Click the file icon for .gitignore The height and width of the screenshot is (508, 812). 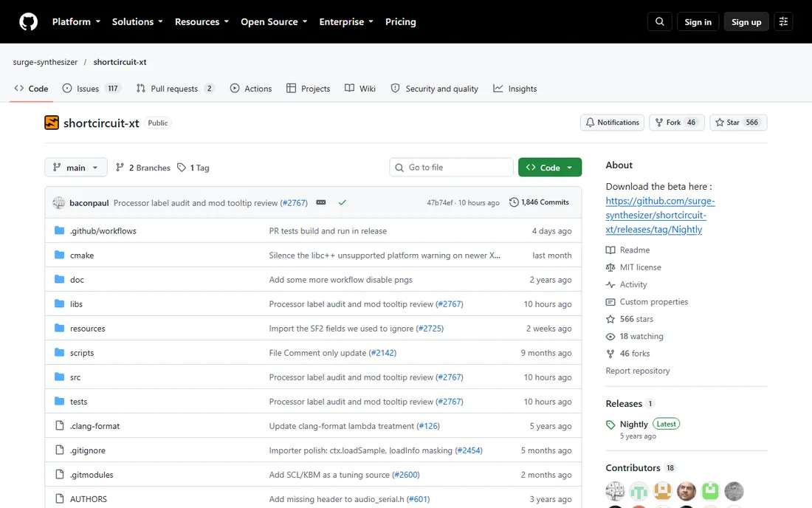tap(60, 450)
